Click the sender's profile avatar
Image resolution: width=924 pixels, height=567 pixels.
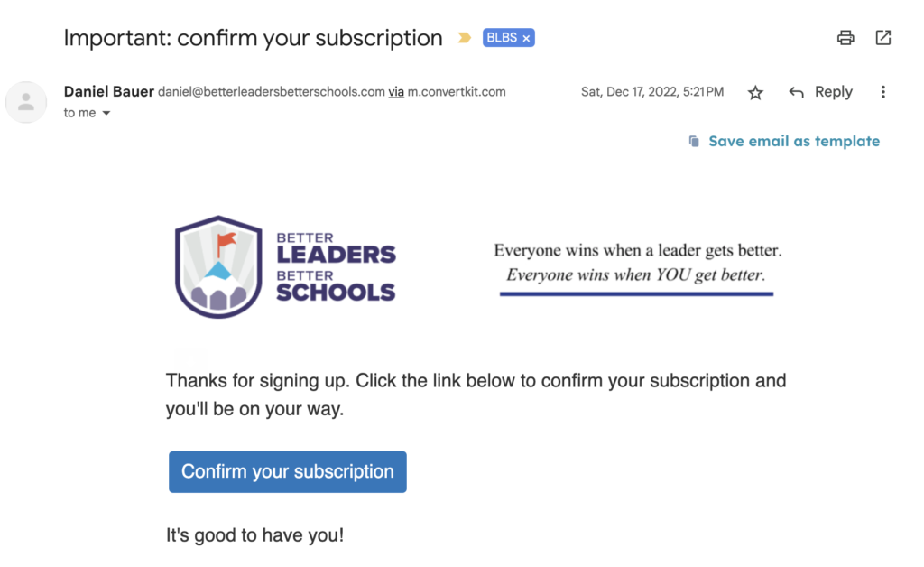tap(26, 102)
